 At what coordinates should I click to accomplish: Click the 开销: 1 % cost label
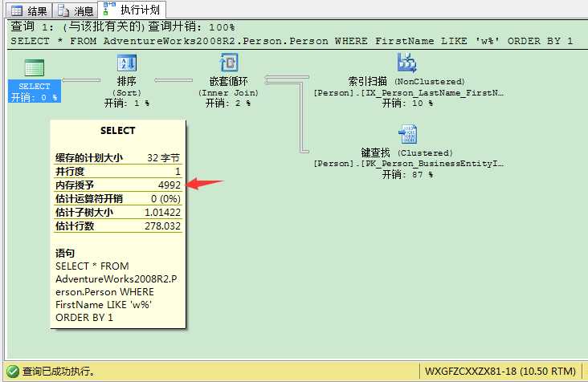(127, 104)
